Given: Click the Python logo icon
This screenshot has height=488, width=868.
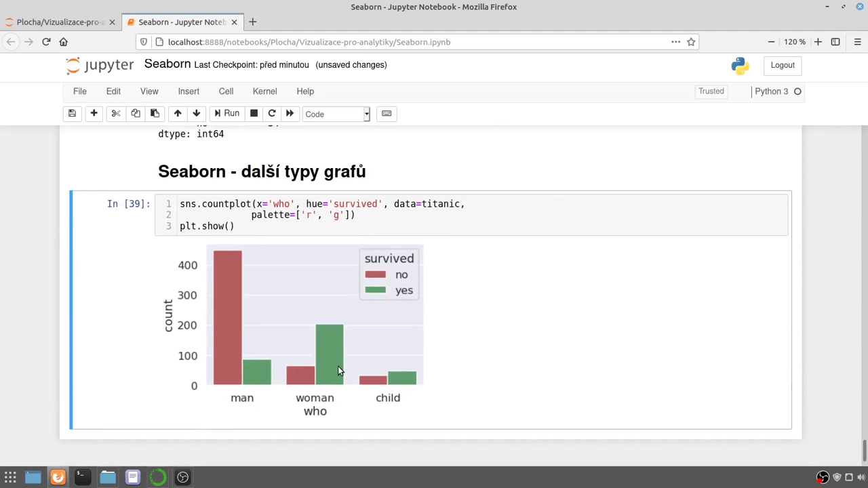Looking at the screenshot, I should pos(741,66).
